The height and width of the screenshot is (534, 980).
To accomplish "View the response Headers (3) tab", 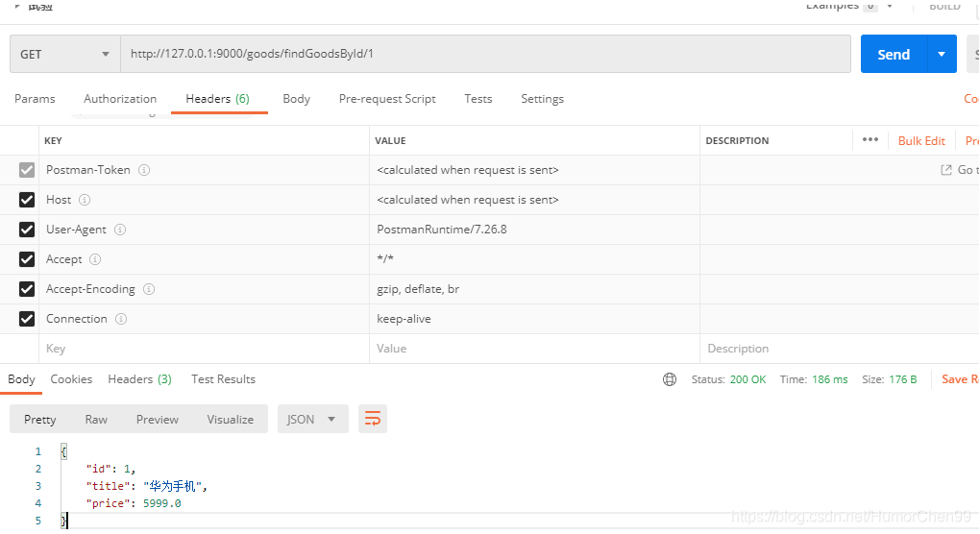I will pyautogui.click(x=140, y=379).
